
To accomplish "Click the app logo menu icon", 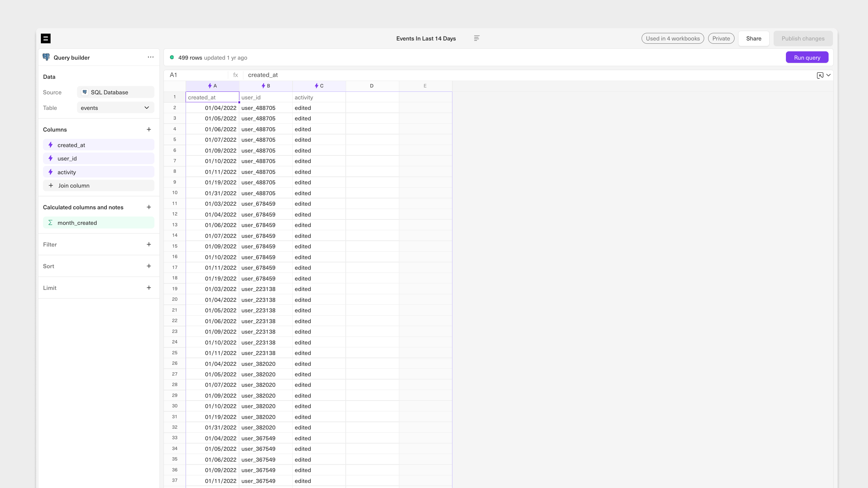I will (x=46, y=38).
